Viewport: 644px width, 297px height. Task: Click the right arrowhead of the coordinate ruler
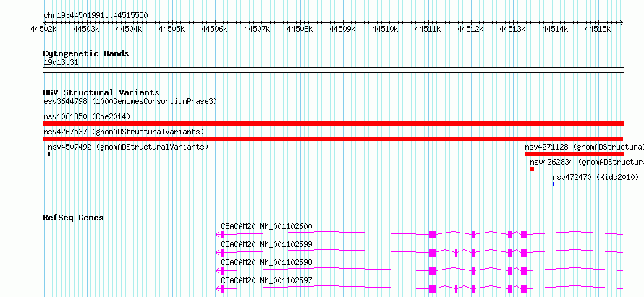621,22
